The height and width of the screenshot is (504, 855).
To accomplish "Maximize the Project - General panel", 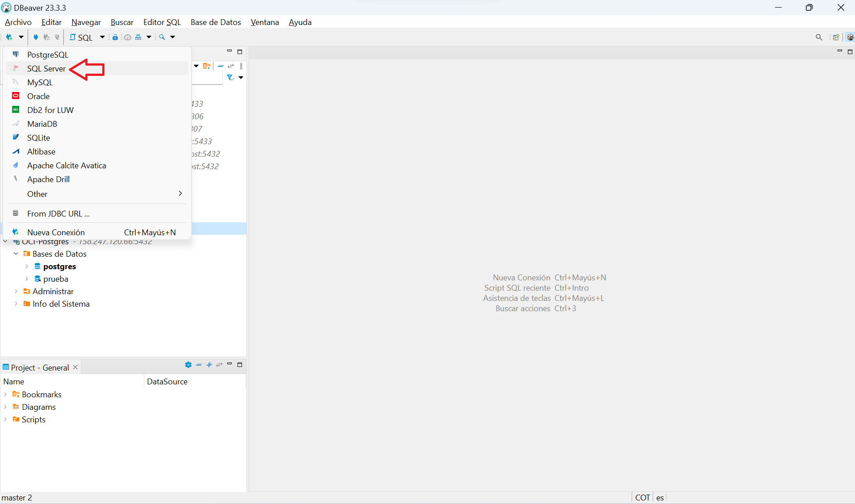I will [x=240, y=365].
